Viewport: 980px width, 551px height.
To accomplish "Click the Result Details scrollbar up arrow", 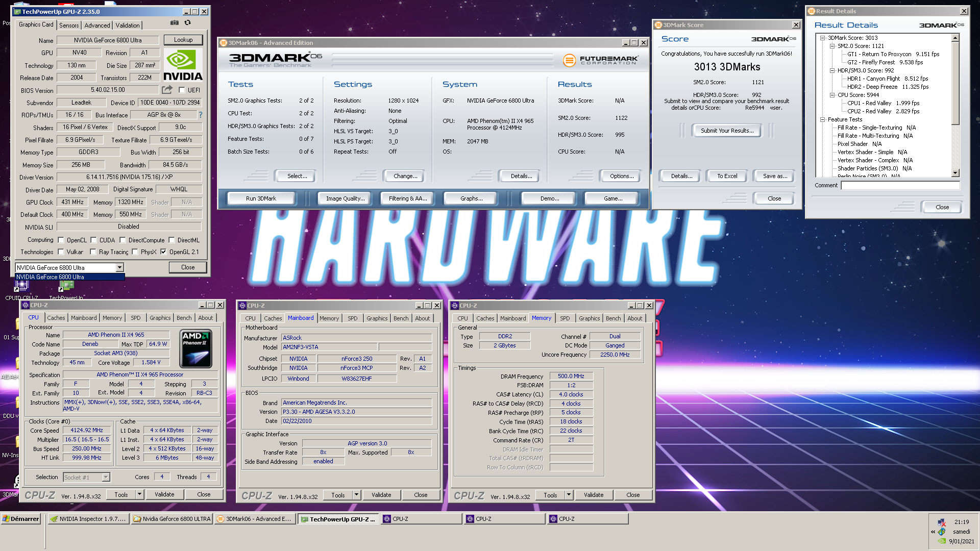I will 955,38.
